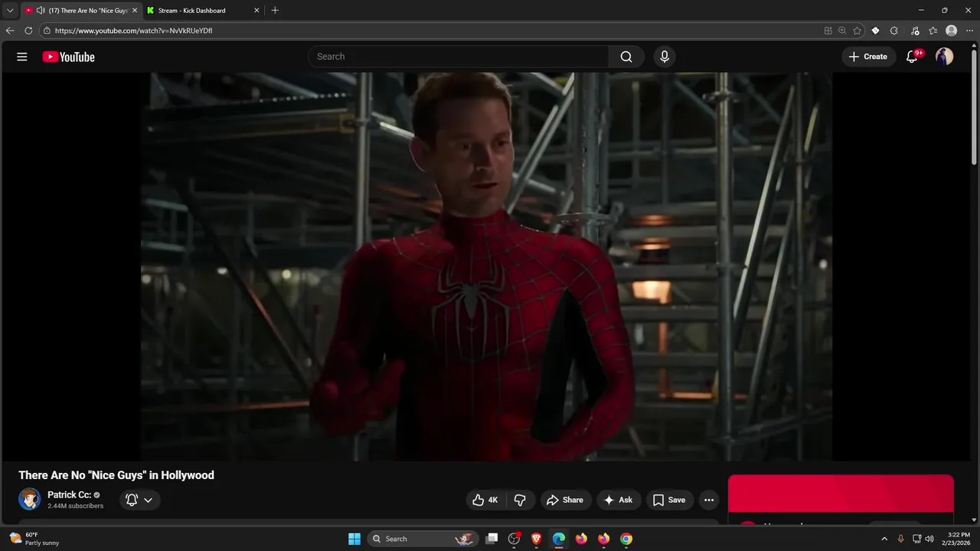The image size is (980, 551).
Task: Click the 2.44M subscribers text
Action: 75,506
